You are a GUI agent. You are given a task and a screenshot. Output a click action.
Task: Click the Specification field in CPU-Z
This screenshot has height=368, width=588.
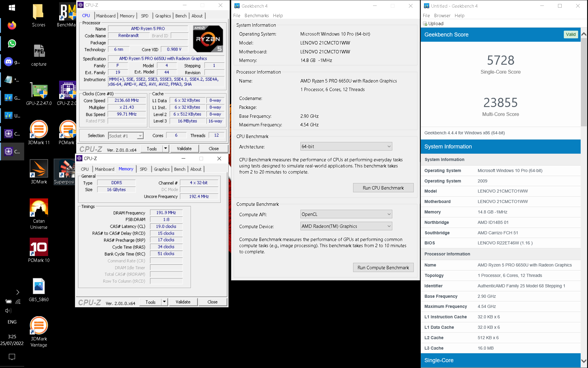[166, 58]
